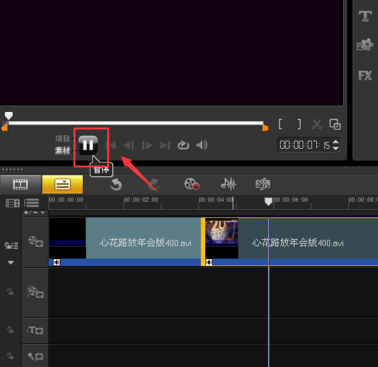Screen dimensions: 378x367
Task: Open auto music tool
Action: pos(263,184)
